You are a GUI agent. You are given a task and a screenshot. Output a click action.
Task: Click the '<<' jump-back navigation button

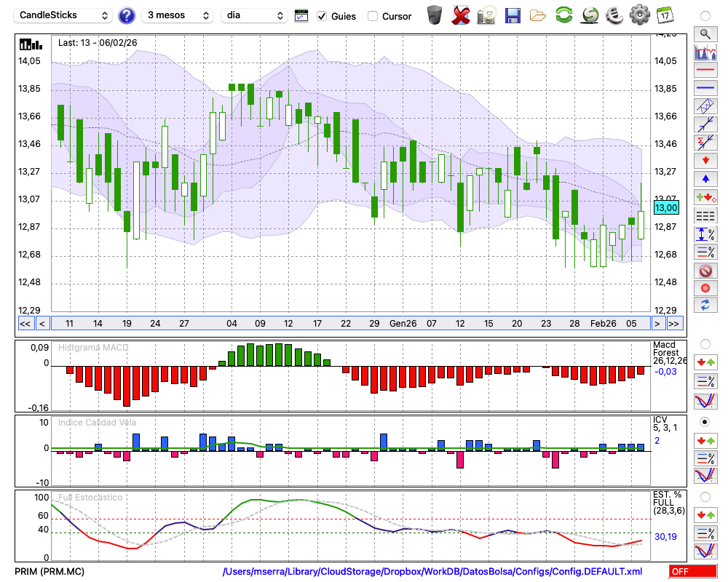[x=25, y=324]
